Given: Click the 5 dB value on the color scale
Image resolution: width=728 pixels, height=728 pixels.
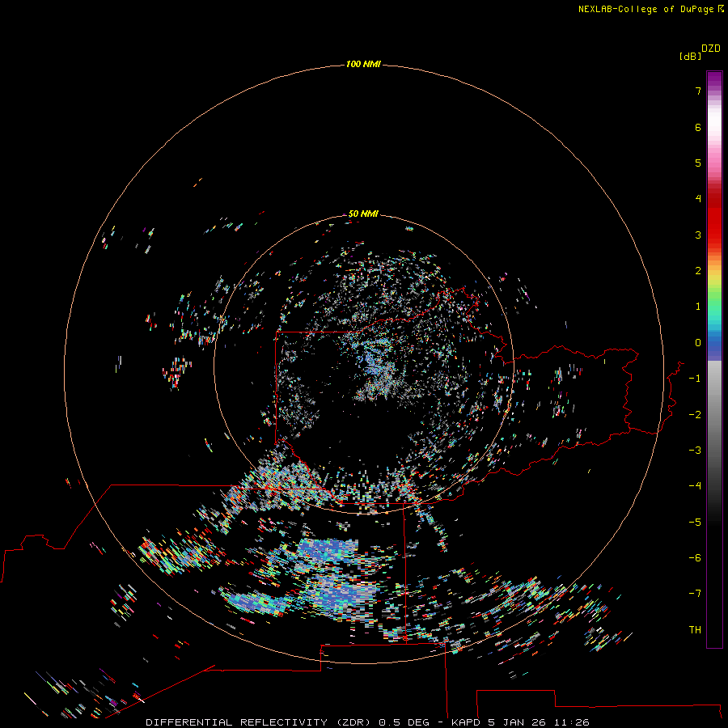Looking at the screenshot, I should (698, 163).
